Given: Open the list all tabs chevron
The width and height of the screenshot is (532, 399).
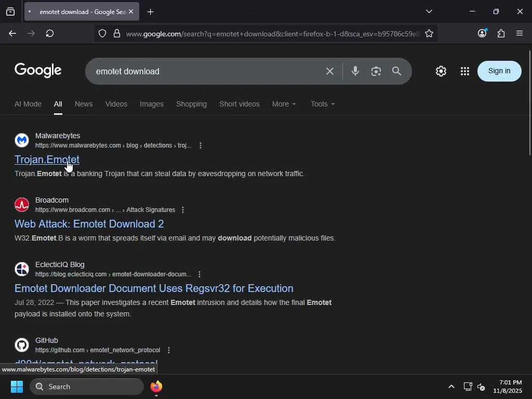Looking at the screenshot, I should 429,11.
